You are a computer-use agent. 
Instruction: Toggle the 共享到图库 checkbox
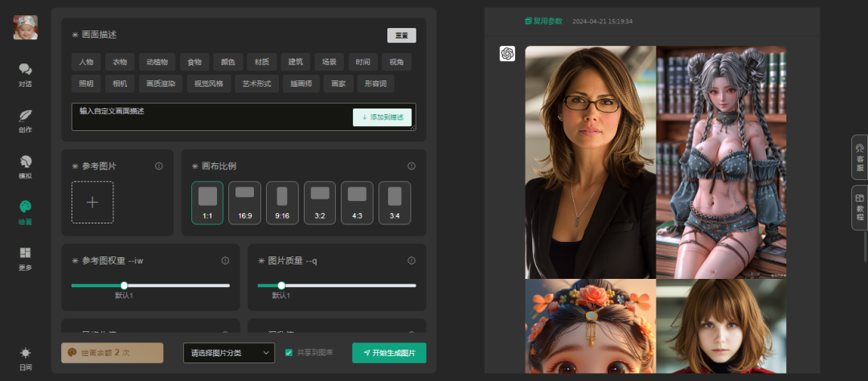coord(289,352)
